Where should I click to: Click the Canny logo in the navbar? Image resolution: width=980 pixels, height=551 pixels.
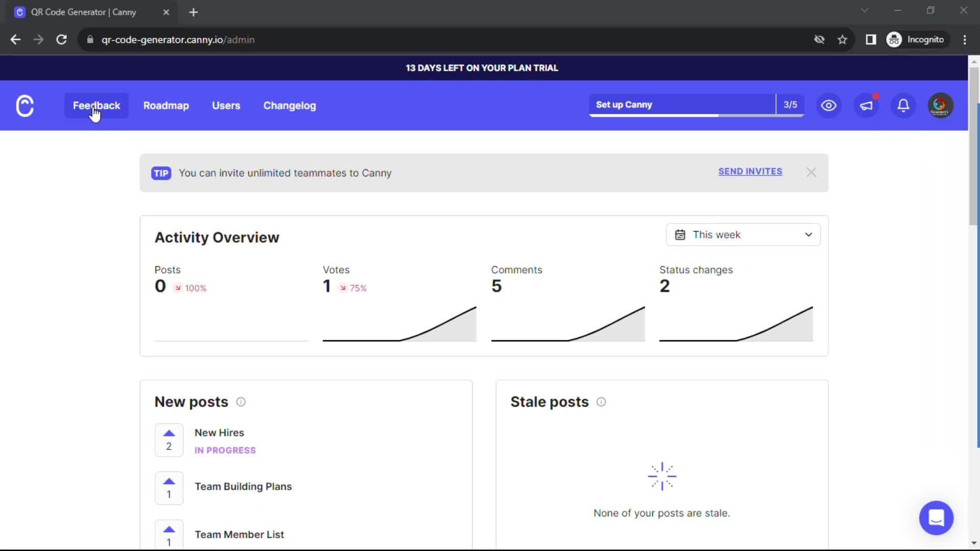pos(24,105)
